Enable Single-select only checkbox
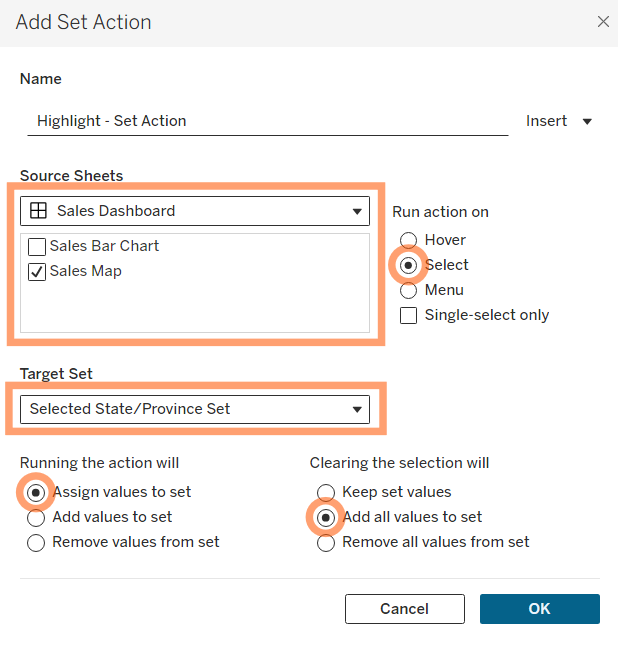The width and height of the screenshot is (618, 646). [408, 316]
